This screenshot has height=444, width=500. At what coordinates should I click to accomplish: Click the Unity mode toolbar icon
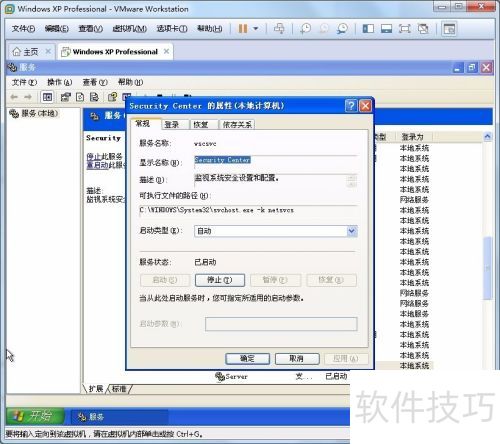(423, 29)
